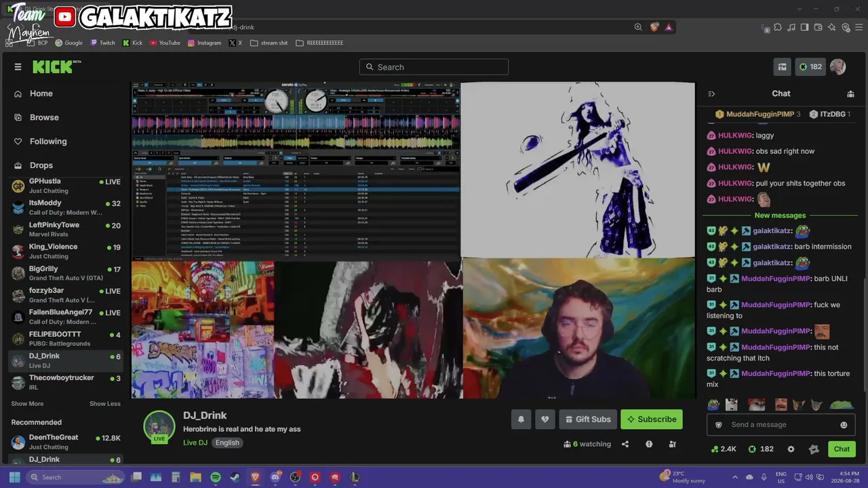The image size is (868, 488).
Task: Open Thecowboytrucker channel in sidebar
Action: click(x=65, y=382)
